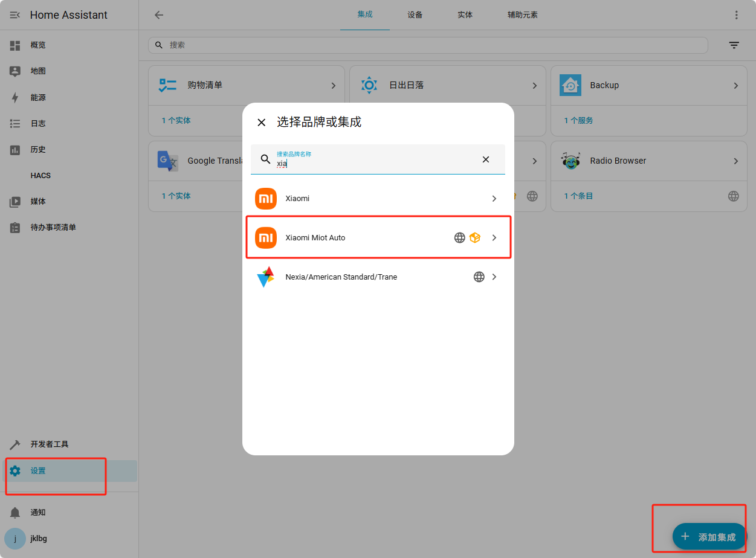This screenshot has height=558, width=756.
Task: Click the Xiaomi brand logo
Action: coord(266,199)
